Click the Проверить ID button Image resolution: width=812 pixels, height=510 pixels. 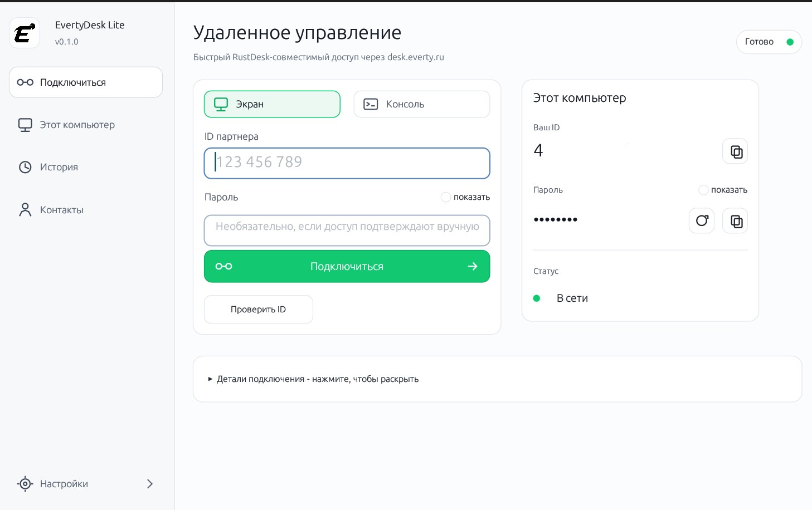click(x=259, y=310)
